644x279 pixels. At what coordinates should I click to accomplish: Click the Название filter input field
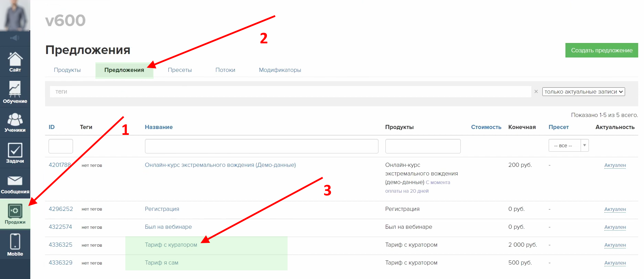pos(261,146)
